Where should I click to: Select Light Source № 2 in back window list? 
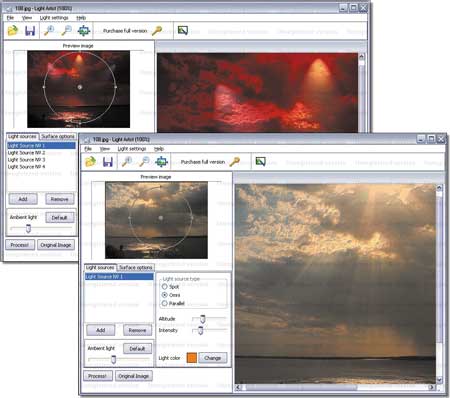pyautogui.click(x=41, y=153)
